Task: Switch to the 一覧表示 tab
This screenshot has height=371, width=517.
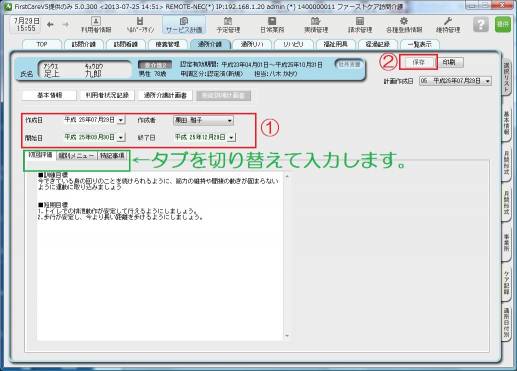Action: point(420,44)
